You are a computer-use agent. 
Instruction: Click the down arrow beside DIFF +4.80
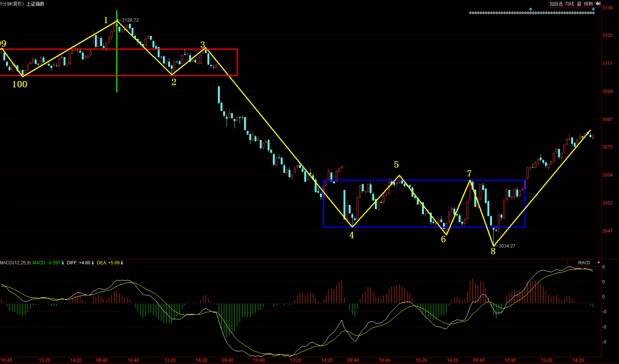tap(93, 263)
